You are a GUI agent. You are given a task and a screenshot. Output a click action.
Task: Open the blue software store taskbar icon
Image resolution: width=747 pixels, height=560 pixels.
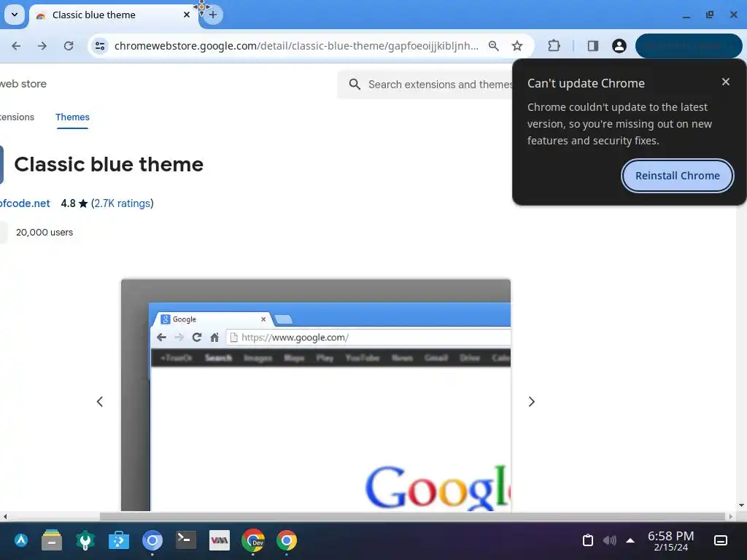pos(119,540)
